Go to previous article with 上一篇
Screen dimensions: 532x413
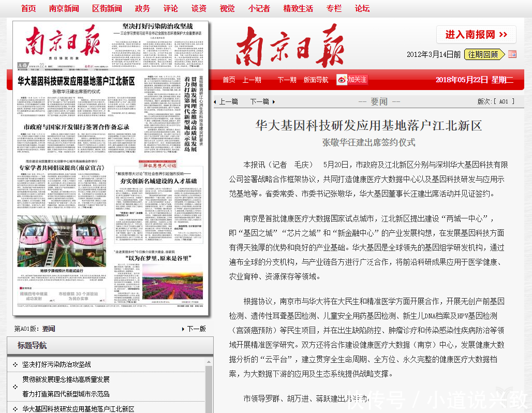click(229, 102)
